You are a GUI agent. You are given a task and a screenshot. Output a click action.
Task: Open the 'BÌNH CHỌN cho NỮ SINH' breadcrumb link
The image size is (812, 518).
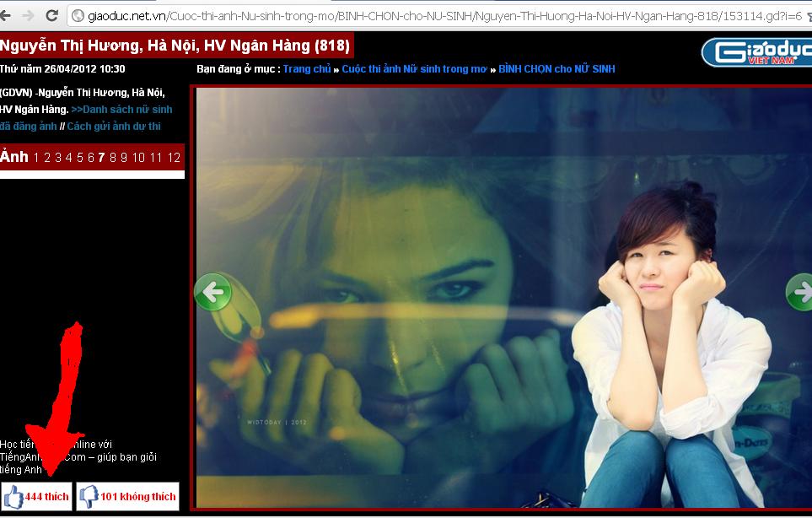(557, 69)
